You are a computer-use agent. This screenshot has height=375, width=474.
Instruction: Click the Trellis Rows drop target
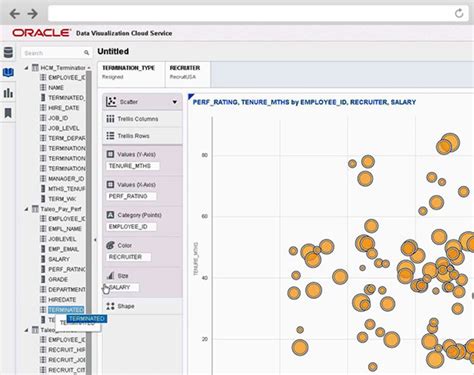coord(142,136)
